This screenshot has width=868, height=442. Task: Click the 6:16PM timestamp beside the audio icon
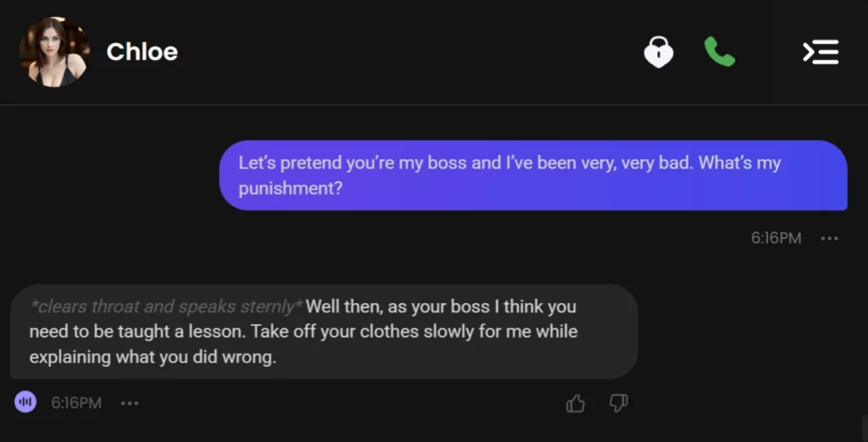click(x=76, y=403)
